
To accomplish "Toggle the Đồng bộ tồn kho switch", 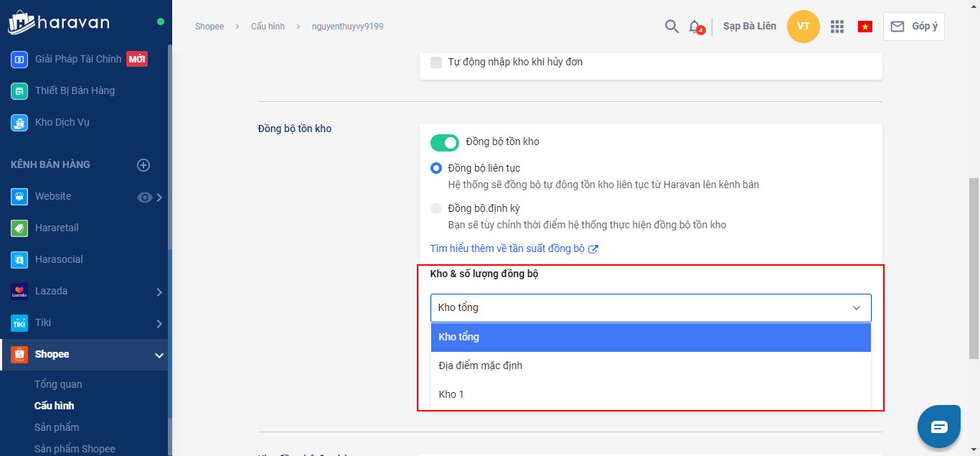I will tap(444, 142).
